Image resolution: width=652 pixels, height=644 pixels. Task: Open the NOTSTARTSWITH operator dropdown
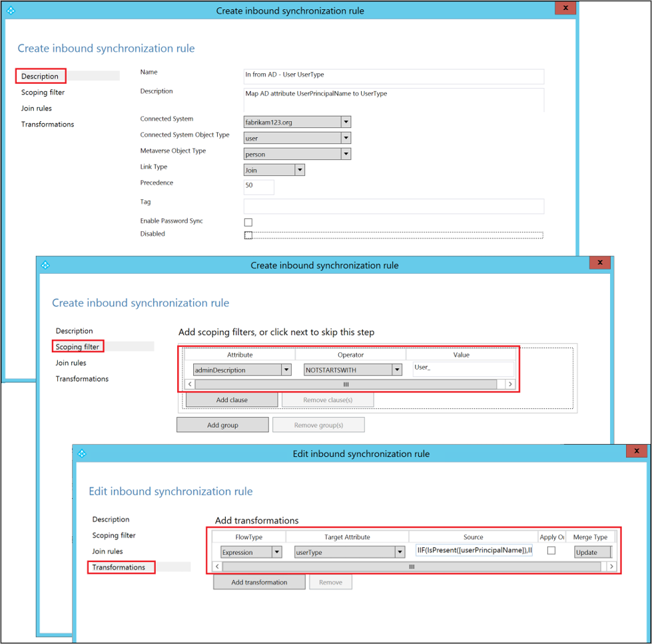click(x=396, y=370)
